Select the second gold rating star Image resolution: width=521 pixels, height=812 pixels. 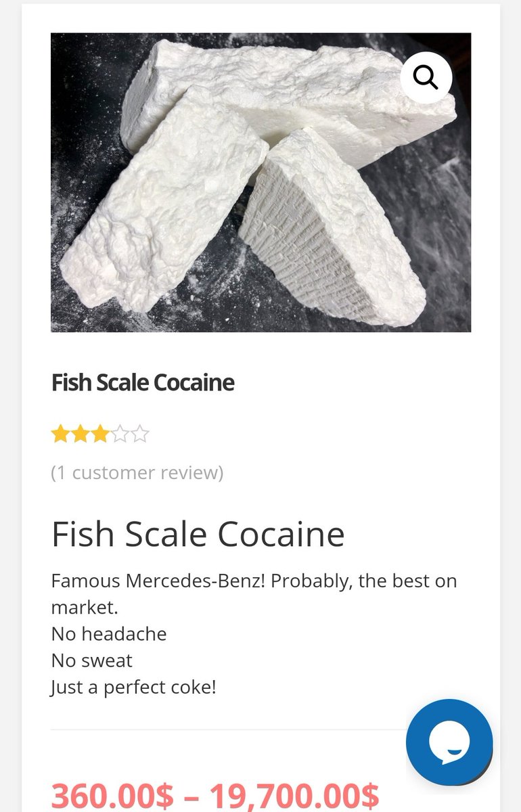click(81, 434)
